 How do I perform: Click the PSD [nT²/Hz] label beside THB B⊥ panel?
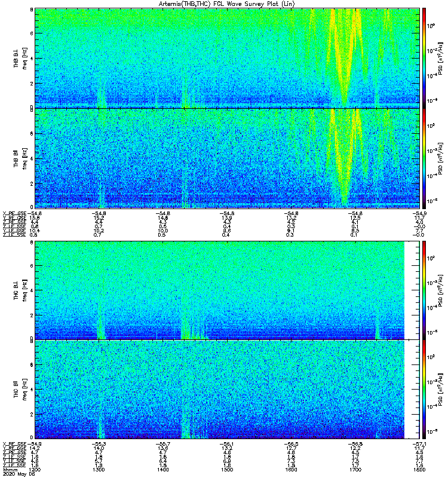pyautogui.click(x=441, y=58)
